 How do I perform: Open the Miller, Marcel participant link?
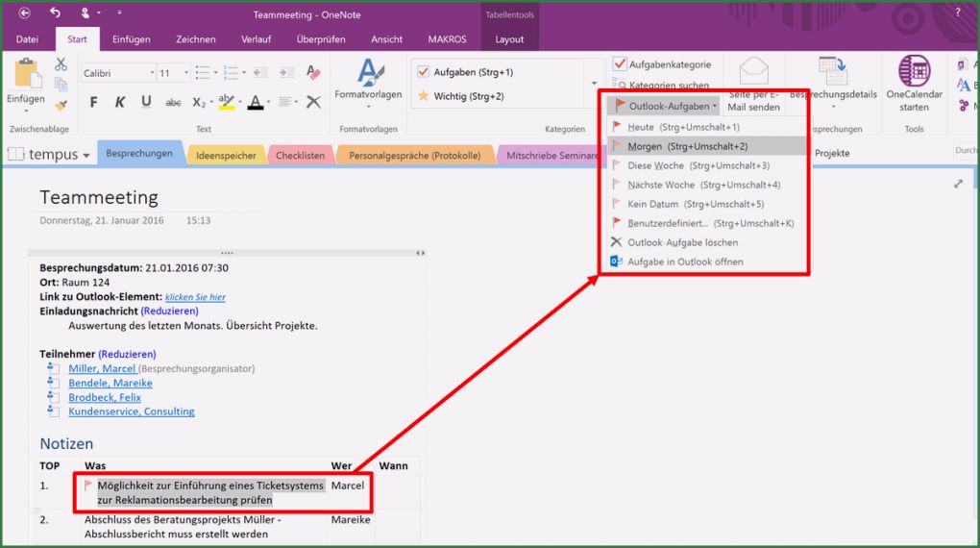102,368
